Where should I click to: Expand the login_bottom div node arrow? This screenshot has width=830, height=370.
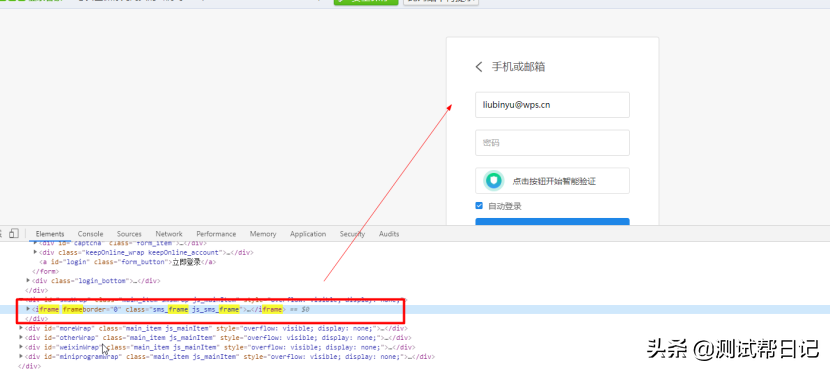click(28, 281)
